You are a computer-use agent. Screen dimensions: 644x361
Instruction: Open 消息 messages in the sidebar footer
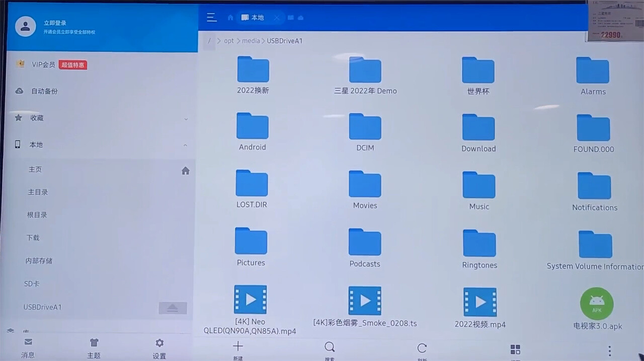tap(28, 347)
